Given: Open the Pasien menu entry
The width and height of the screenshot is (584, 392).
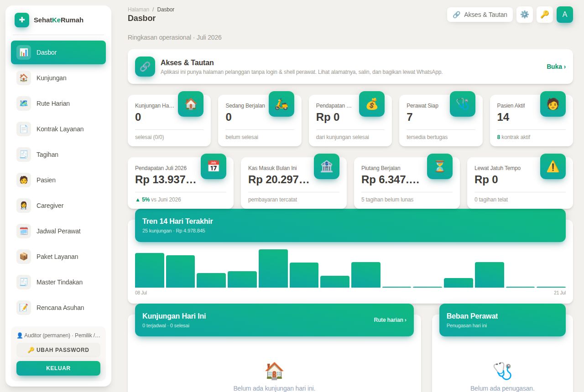Looking at the screenshot, I should coord(58,180).
